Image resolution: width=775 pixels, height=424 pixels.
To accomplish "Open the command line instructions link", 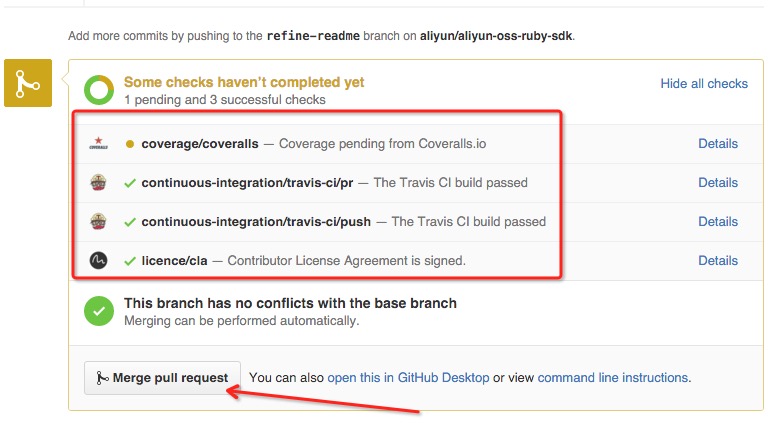I will (x=612, y=378).
